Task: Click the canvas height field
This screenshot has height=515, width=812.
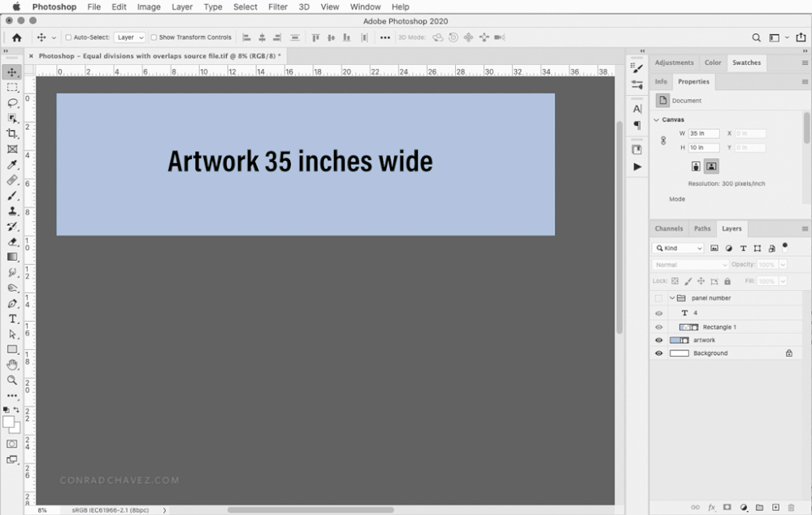Action: tap(704, 148)
